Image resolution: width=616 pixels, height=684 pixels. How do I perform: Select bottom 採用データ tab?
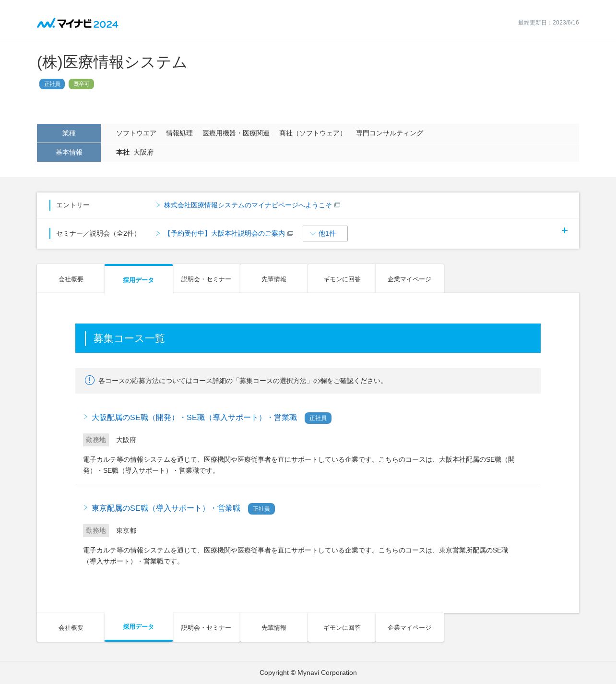[x=138, y=627]
